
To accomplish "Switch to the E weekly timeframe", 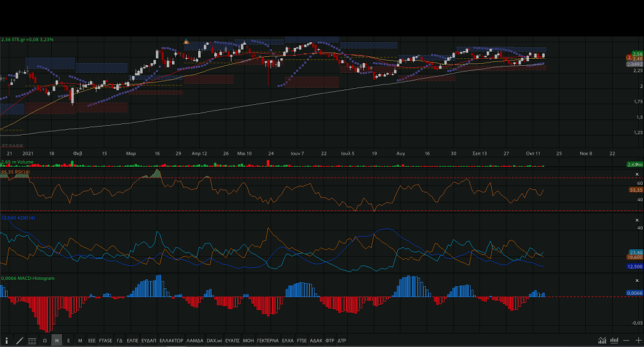I will [68, 341].
